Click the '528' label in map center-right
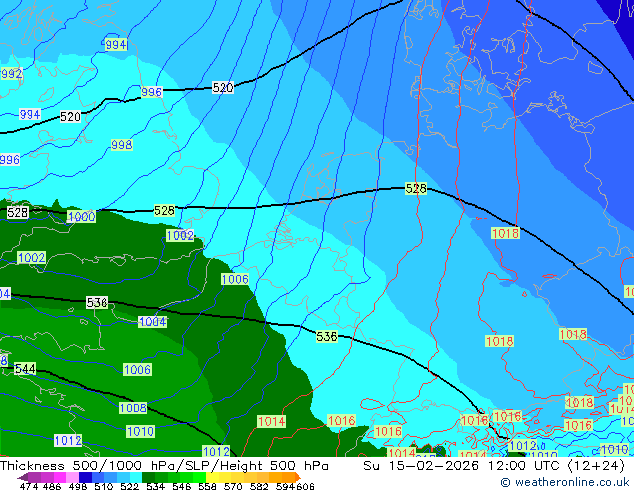The height and width of the screenshot is (490, 634). [x=416, y=188]
